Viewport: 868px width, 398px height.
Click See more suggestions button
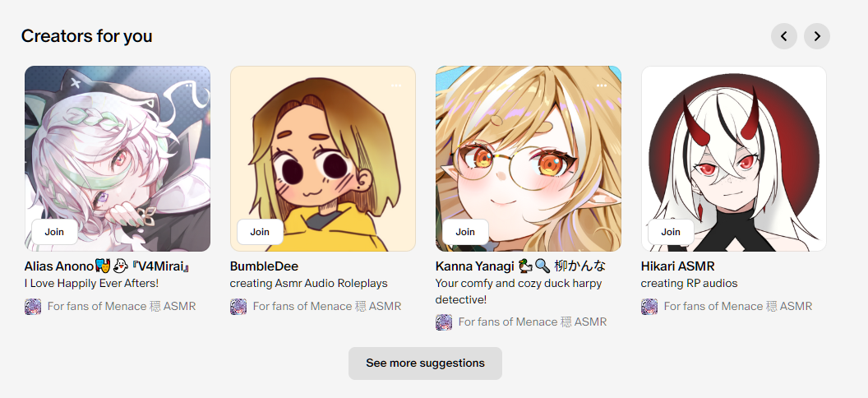(x=425, y=363)
